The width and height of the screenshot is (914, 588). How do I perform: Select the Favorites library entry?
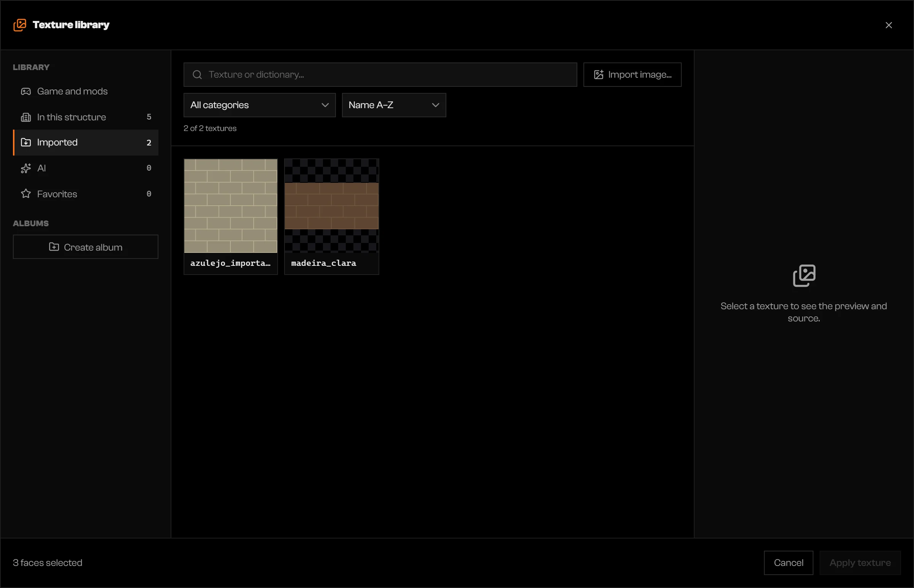coord(86,194)
